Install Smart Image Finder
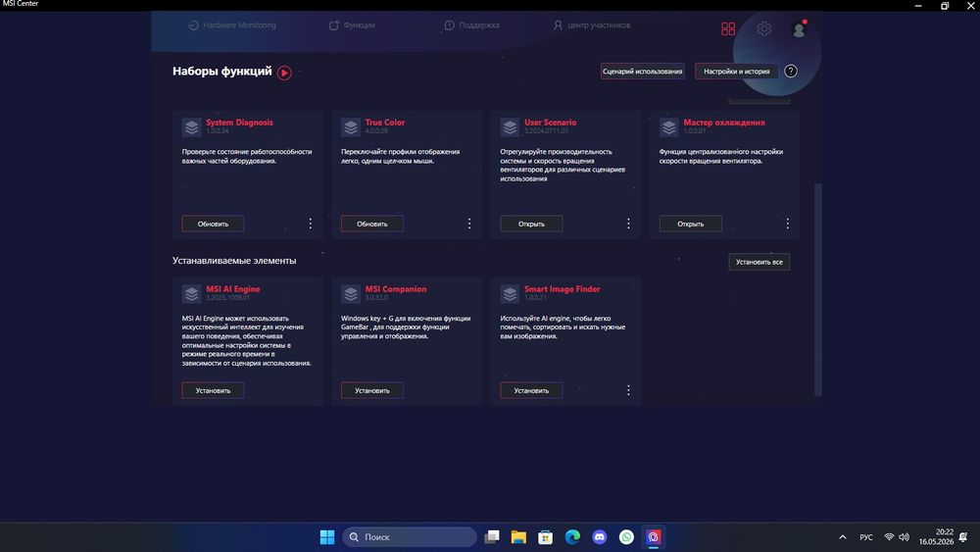Image resolution: width=980 pixels, height=552 pixels. tap(531, 390)
